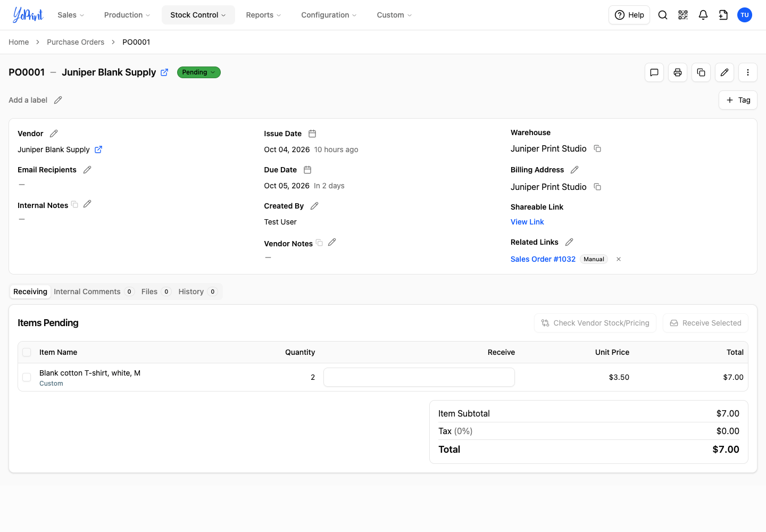Open notifications bell

703,15
